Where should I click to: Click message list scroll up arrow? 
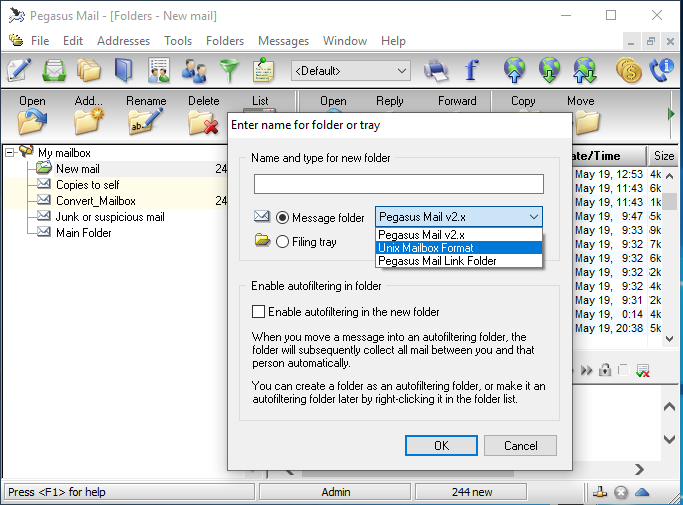pyautogui.click(x=670, y=176)
